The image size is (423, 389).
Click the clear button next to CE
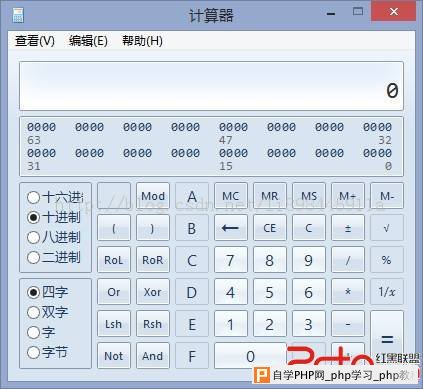pos(309,228)
